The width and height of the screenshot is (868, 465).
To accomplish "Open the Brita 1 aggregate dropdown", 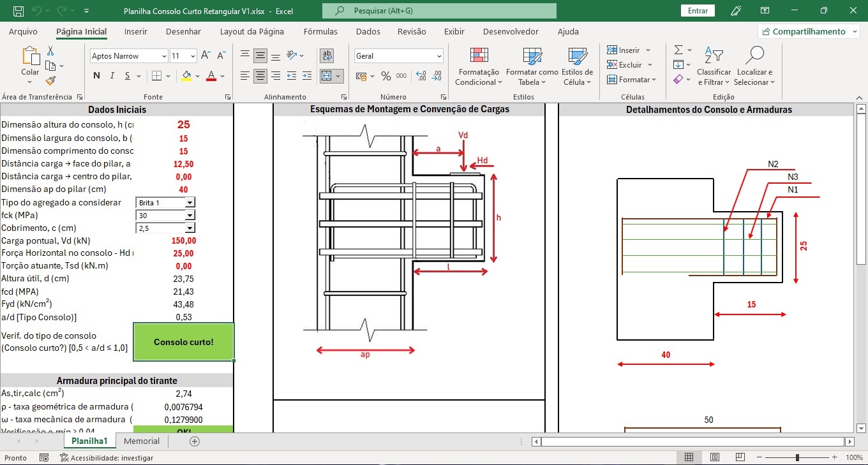I will pos(190,203).
